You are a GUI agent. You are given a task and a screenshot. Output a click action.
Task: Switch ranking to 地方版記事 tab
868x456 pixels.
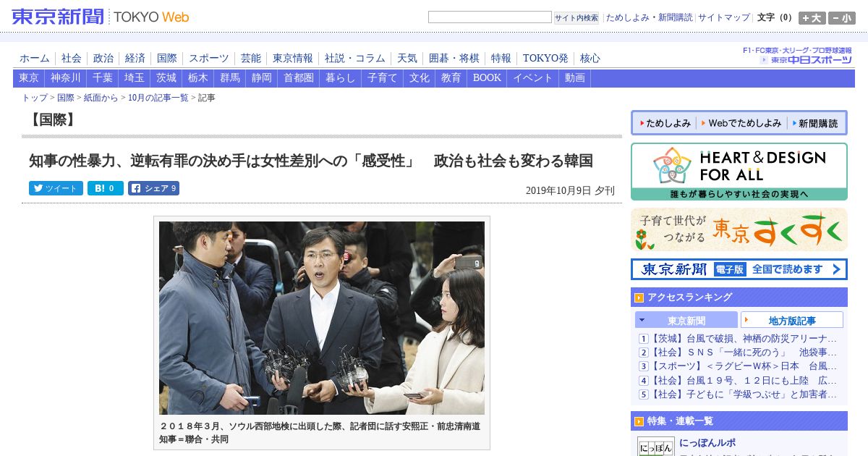coord(792,320)
